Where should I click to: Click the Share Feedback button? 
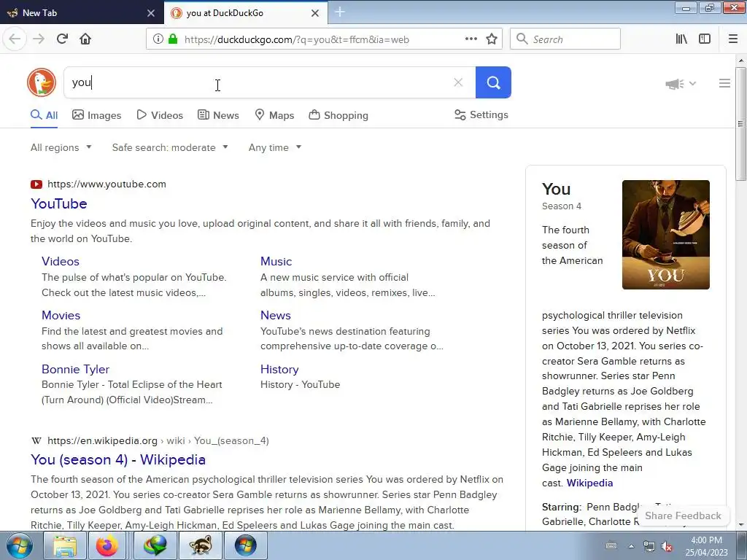point(683,516)
